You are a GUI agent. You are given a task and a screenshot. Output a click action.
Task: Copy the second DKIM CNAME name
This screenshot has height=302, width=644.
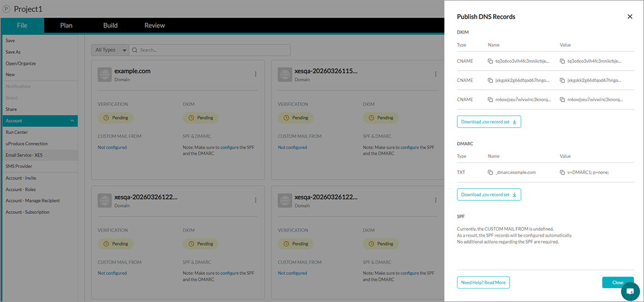(490, 80)
